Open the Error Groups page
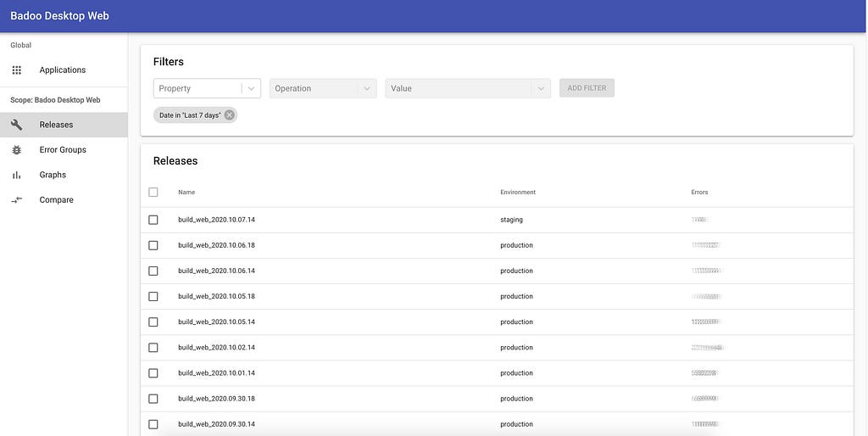 (64, 149)
